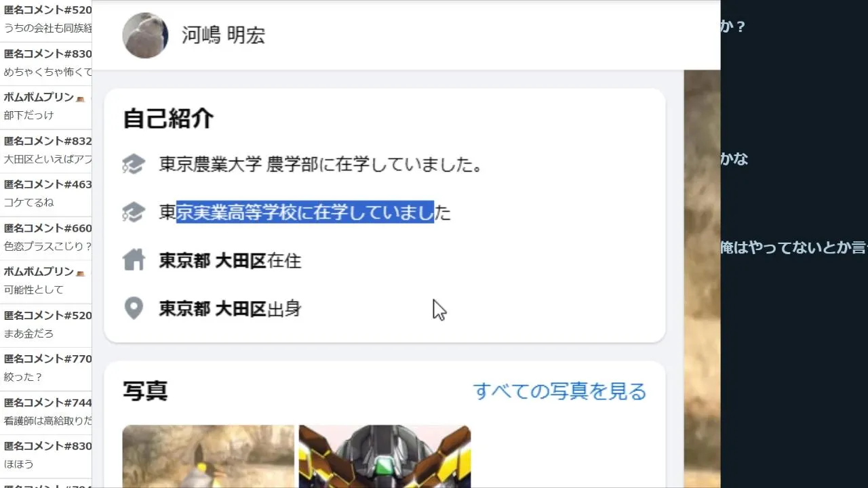Select the chat comment 部下だっけ
This screenshot has height=488, width=868.
[28, 115]
